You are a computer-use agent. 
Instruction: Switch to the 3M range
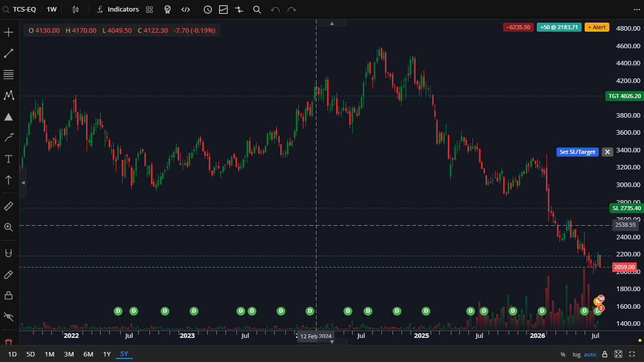[69, 354]
